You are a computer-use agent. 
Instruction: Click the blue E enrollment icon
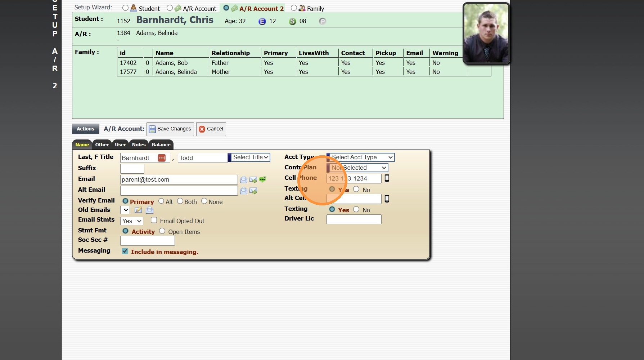(262, 21)
